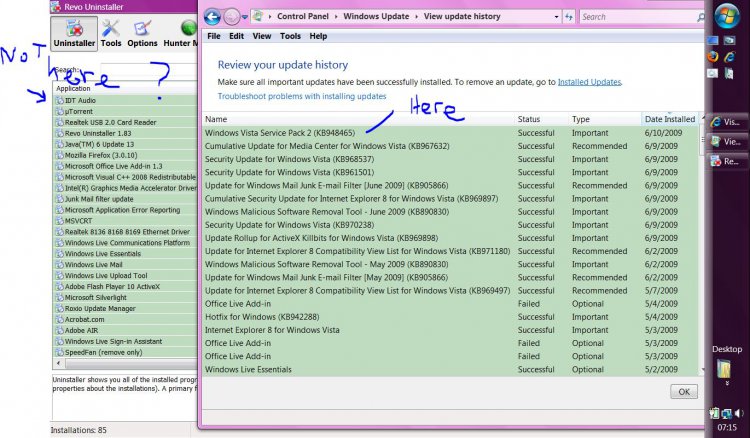
Task: Select Adobe Flash Player 10 ActiveX entry
Action: coord(125,287)
